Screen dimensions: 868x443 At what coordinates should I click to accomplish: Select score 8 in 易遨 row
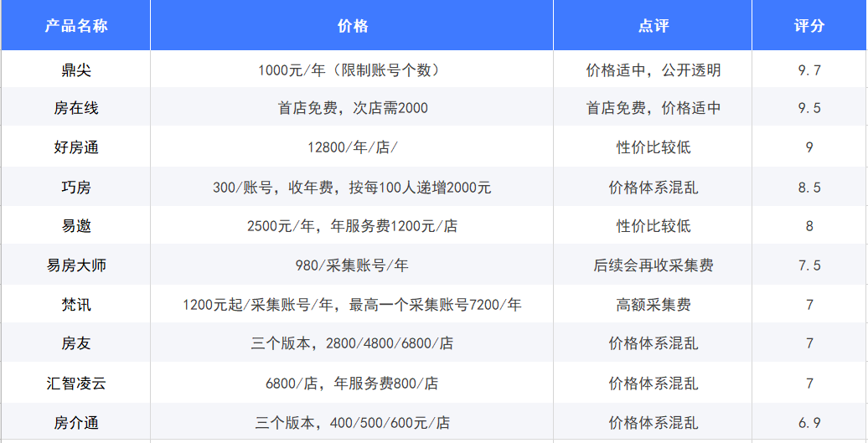[809, 226]
